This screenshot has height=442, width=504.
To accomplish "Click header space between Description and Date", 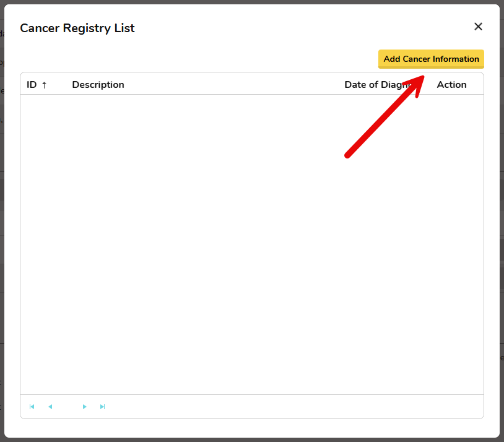I will [235, 85].
